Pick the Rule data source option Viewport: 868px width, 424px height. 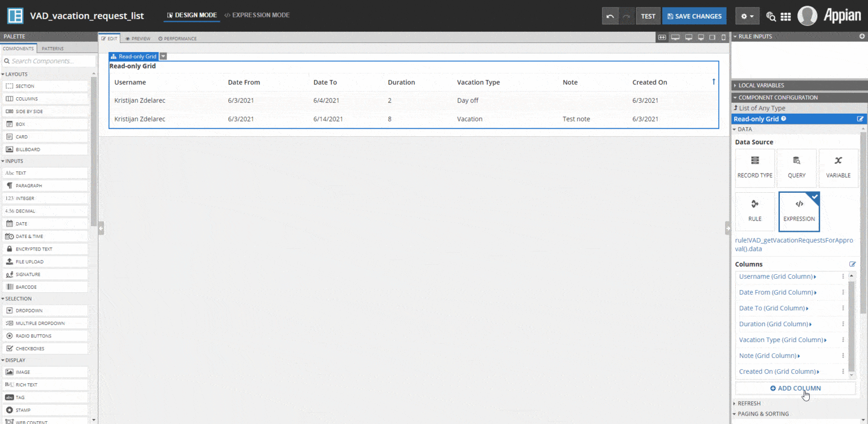pos(754,211)
